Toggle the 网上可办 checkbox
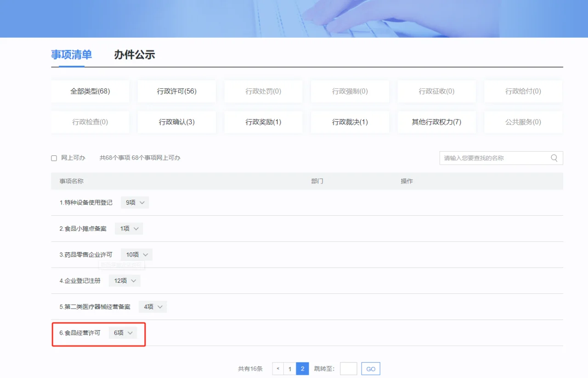Image resolution: width=588 pixels, height=378 pixels. pos(54,158)
